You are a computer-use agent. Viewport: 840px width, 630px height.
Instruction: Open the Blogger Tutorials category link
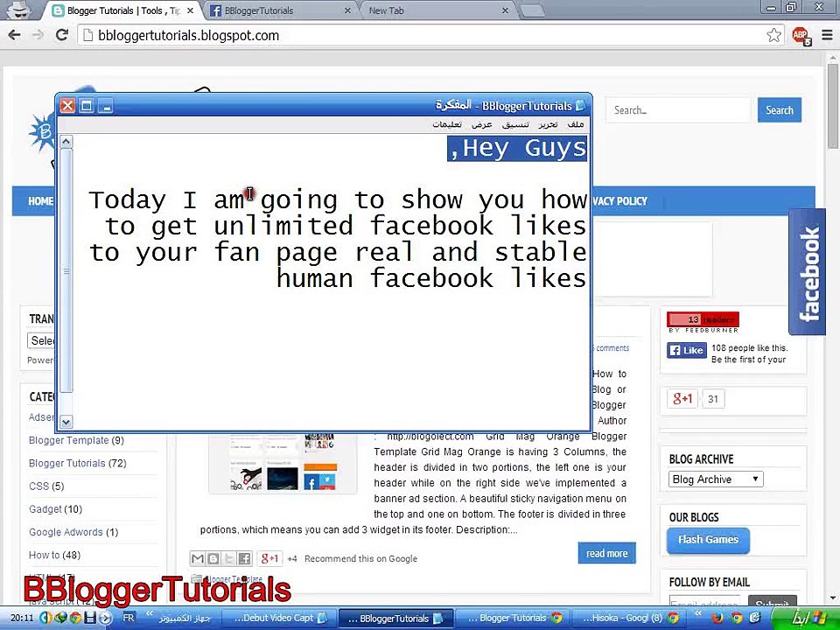(67, 464)
